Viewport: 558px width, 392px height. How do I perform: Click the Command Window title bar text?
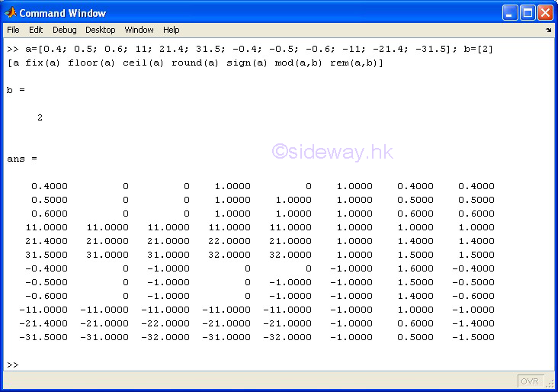click(63, 13)
